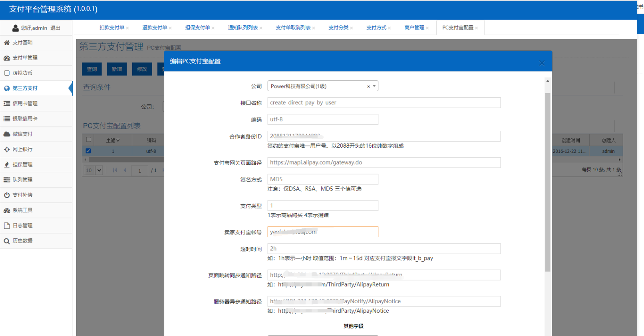
Task: Click the user avatar icon beside admin
Action: pyautogui.click(x=15, y=28)
